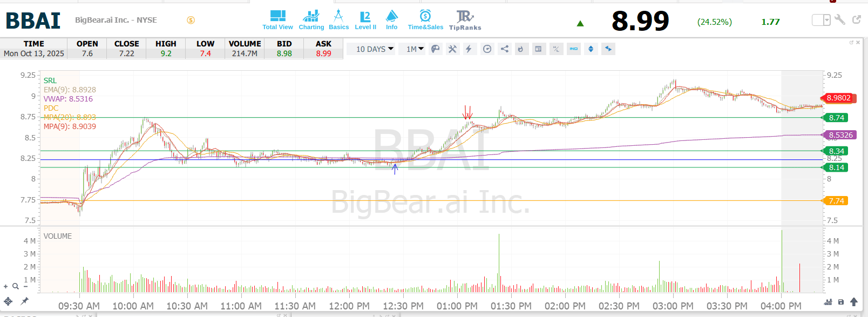Zoom out with the minus icon
Image resolution: width=868 pixels, height=317 pixels.
pos(25,286)
